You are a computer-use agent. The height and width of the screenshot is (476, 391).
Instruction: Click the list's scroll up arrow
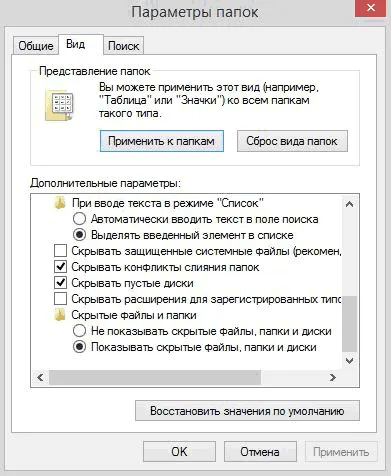point(349,204)
